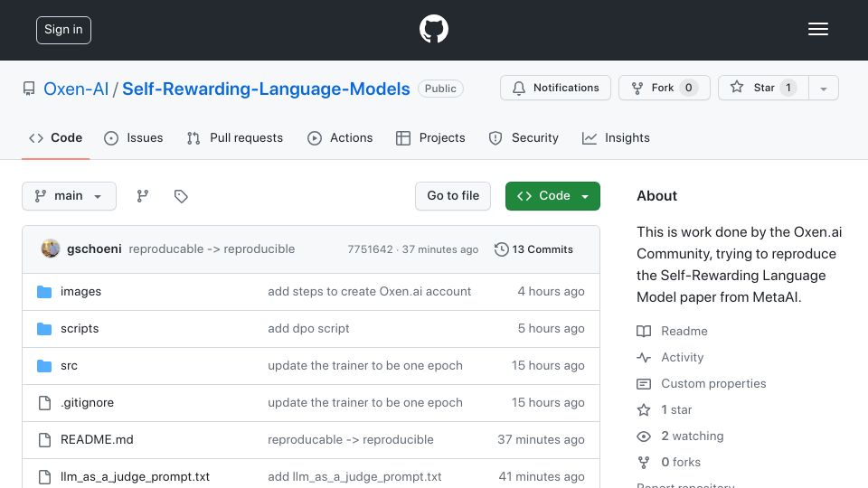Open the Oxen-AI organization link

click(x=76, y=89)
